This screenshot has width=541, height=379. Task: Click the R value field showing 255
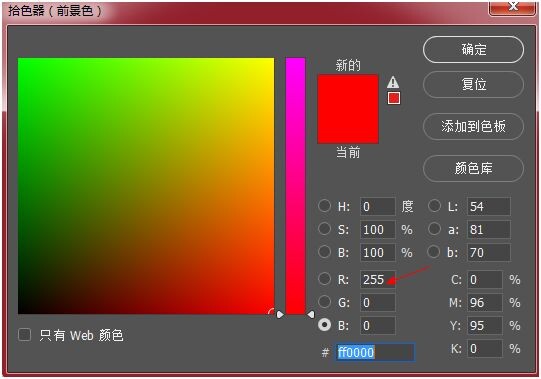(377, 280)
